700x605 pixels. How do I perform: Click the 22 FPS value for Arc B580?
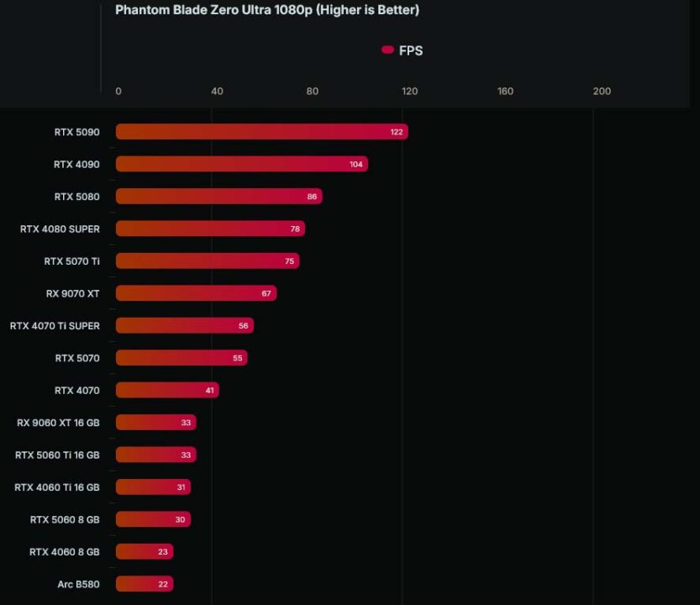pos(163,584)
